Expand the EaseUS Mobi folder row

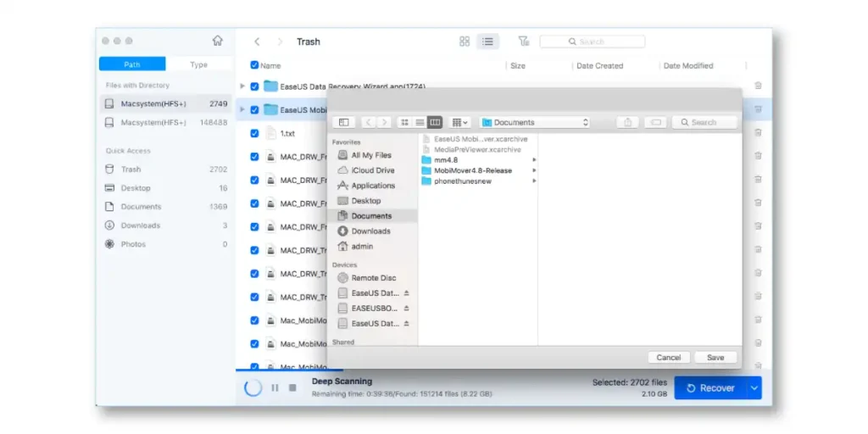click(242, 109)
